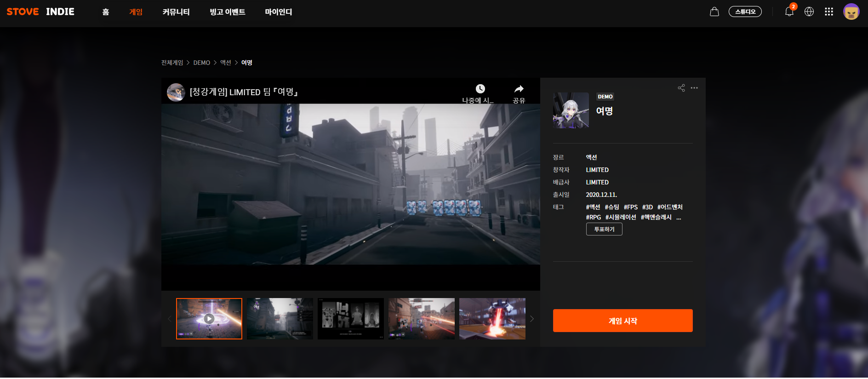This screenshot has width=868, height=379.
Task: Click the DEMO breadcrumb link
Action: 201,63
